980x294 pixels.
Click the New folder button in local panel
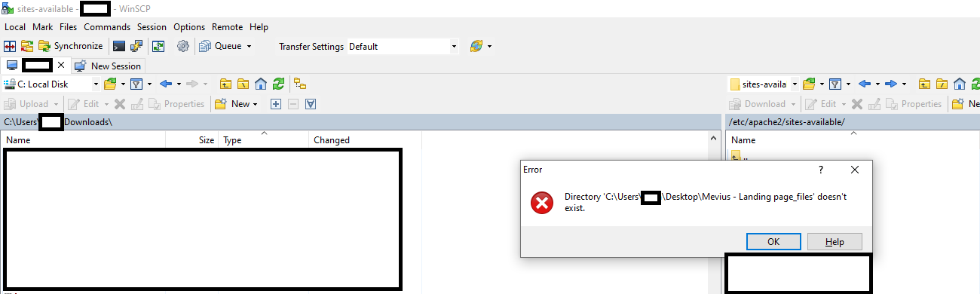tap(236, 104)
